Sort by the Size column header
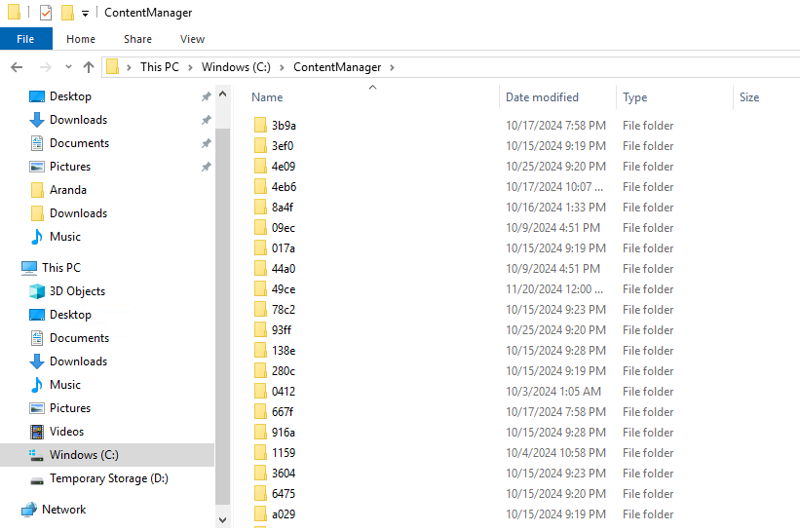 click(749, 97)
